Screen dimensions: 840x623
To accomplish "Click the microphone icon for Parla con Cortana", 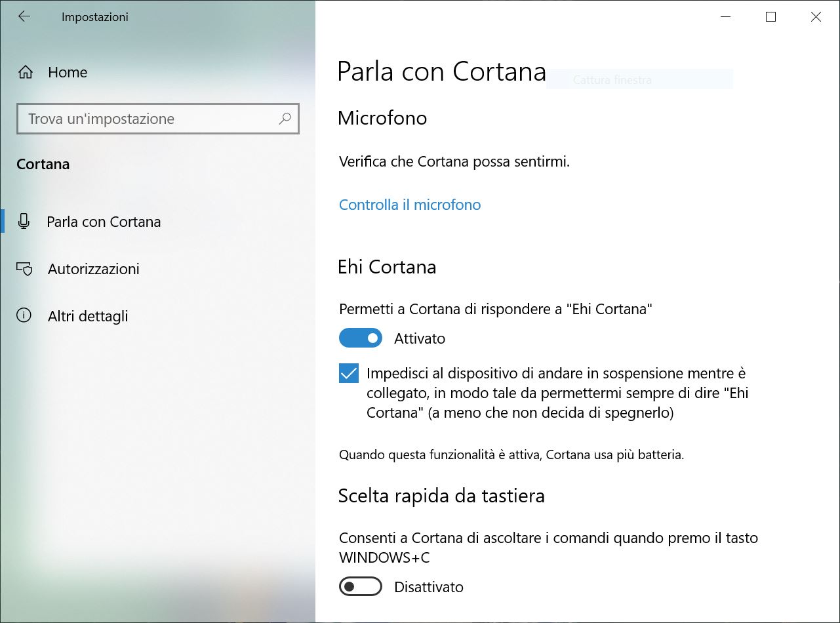I will [x=24, y=222].
